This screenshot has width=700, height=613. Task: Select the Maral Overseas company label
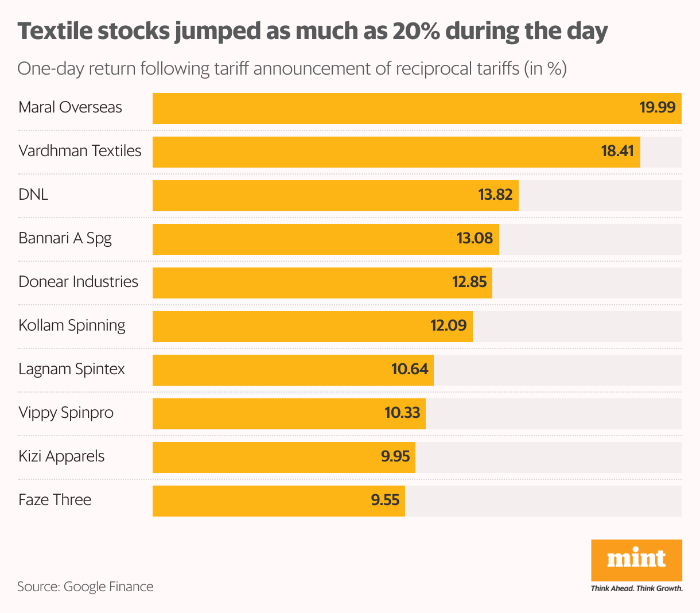click(x=70, y=107)
